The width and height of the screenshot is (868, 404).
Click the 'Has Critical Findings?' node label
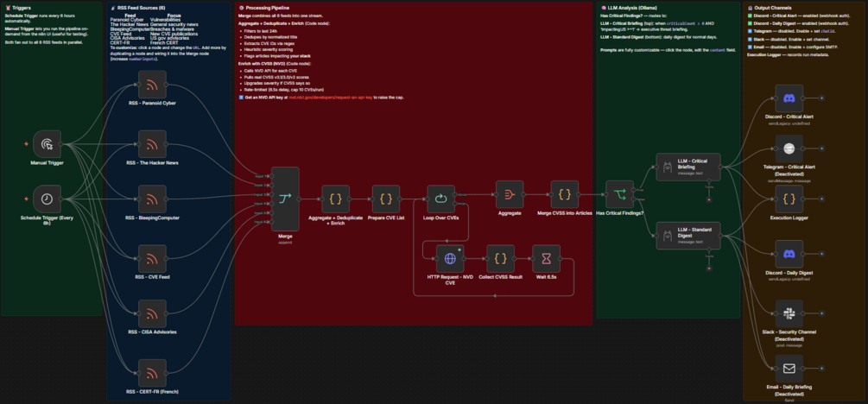coord(620,212)
